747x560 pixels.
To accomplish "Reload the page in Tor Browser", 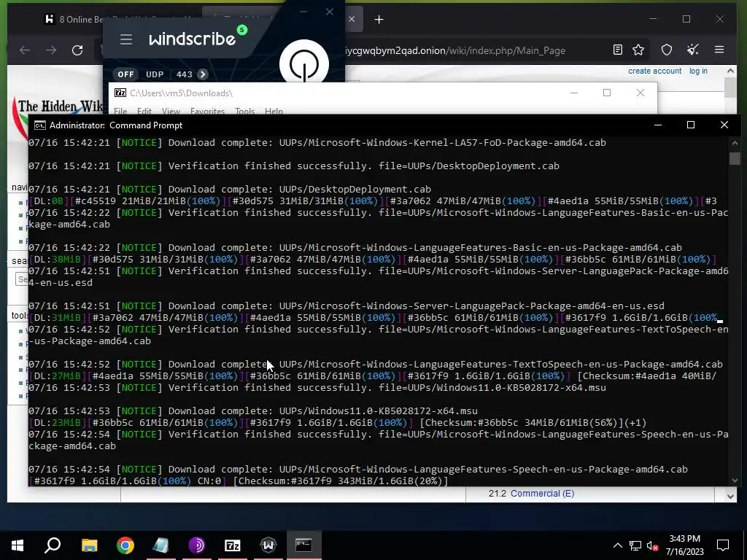I will [x=77, y=50].
